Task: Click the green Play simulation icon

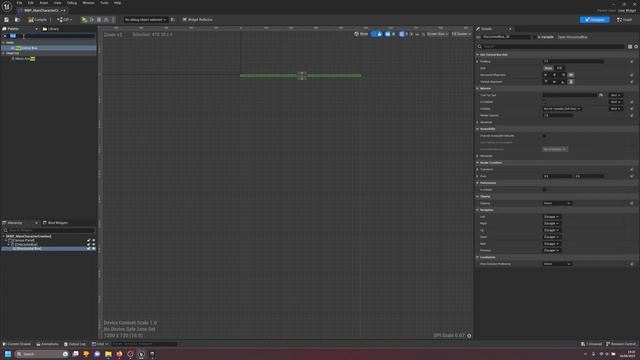Action: [x=84, y=20]
